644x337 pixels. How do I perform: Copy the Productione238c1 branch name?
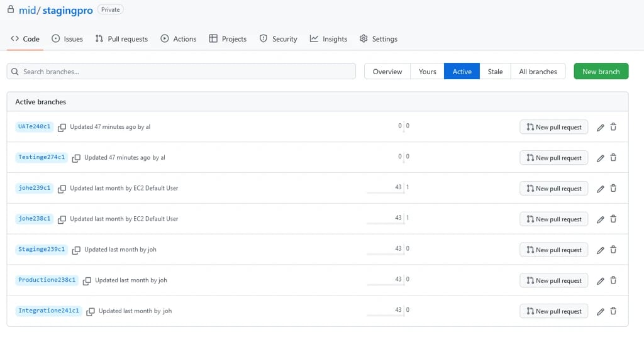point(87,281)
